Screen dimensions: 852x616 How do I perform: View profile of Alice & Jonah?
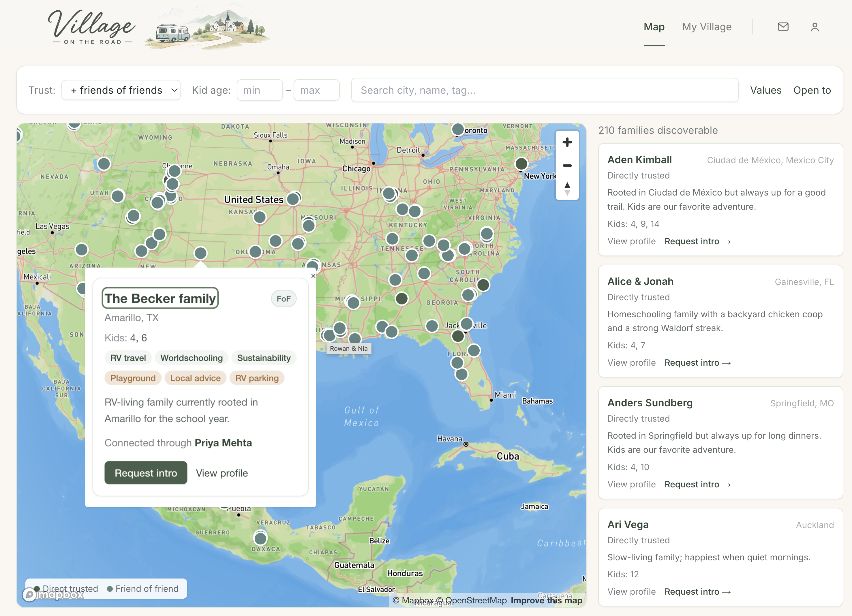(631, 363)
